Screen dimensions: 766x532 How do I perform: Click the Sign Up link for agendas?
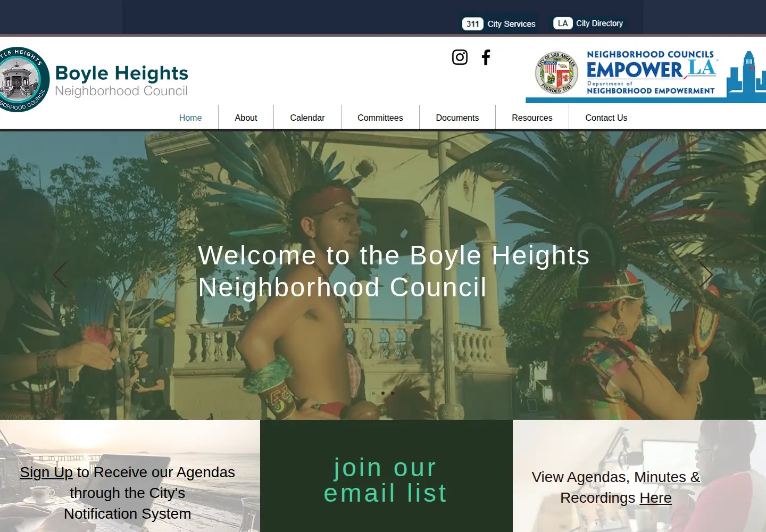(46, 472)
